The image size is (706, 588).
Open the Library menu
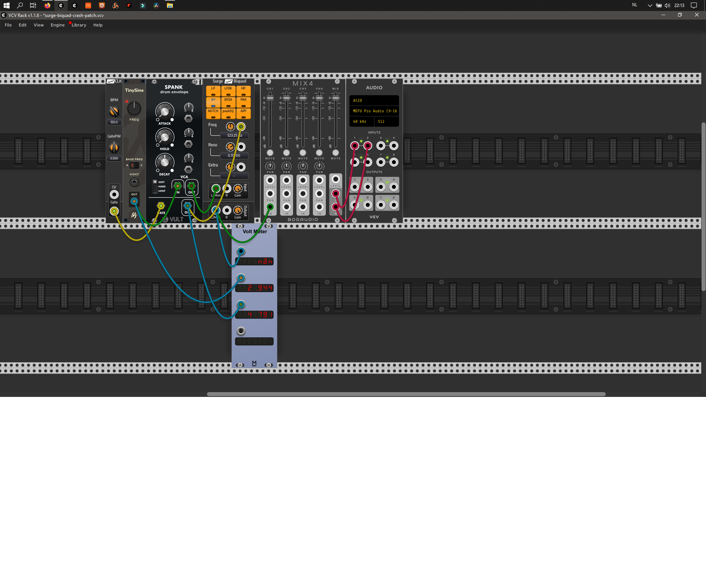point(78,25)
